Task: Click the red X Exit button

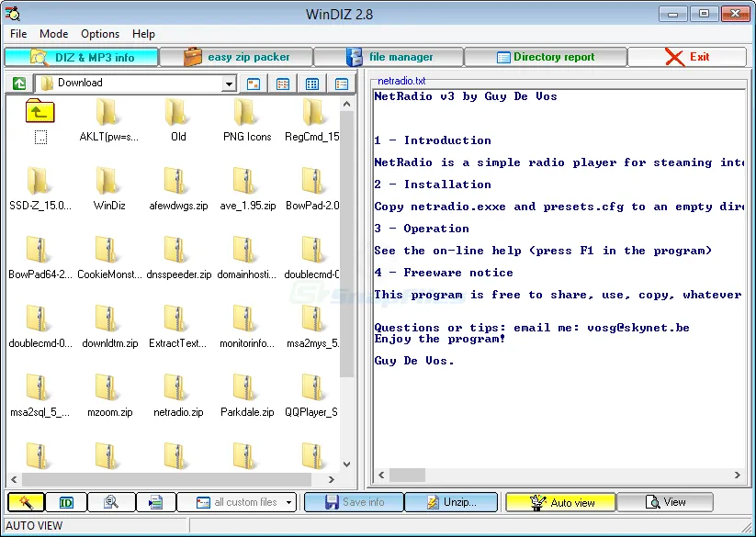Action: (687, 57)
